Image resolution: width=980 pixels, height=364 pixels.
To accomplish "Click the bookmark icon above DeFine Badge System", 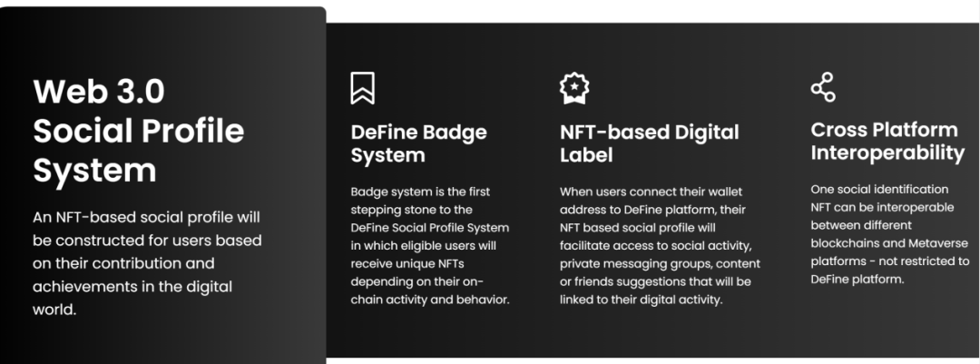I will pyautogui.click(x=363, y=88).
